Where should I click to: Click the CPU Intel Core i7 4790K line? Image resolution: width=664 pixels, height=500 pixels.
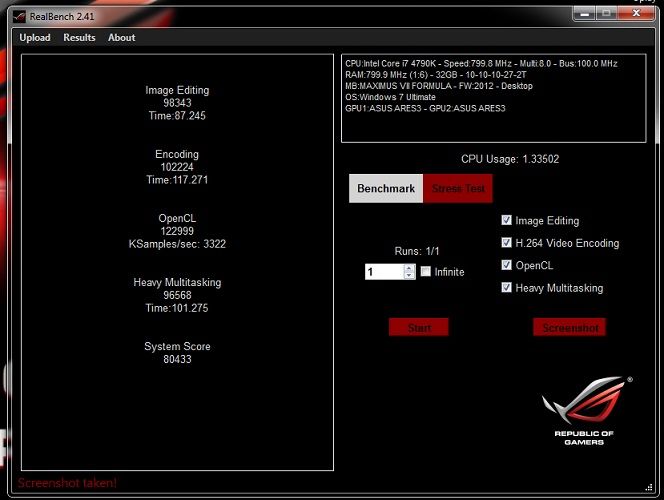coord(481,64)
